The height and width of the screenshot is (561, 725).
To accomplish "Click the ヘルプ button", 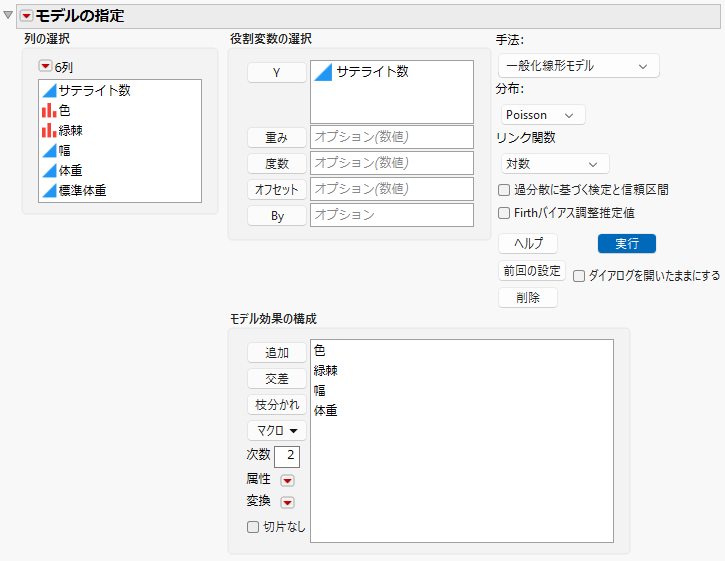I will tap(528, 243).
